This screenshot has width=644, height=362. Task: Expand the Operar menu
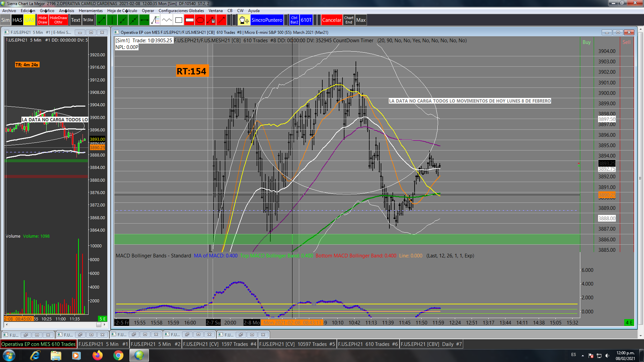click(x=148, y=11)
